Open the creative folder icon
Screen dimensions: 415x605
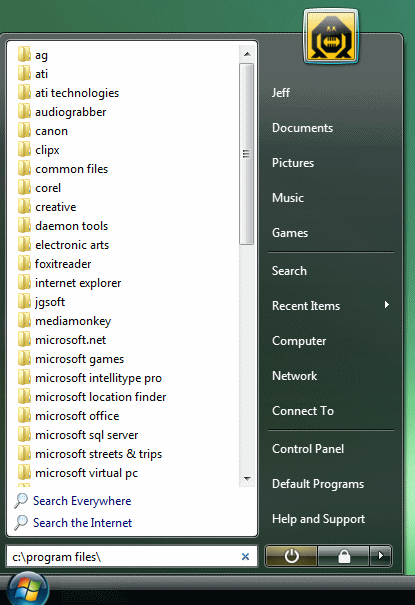tap(24, 206)
